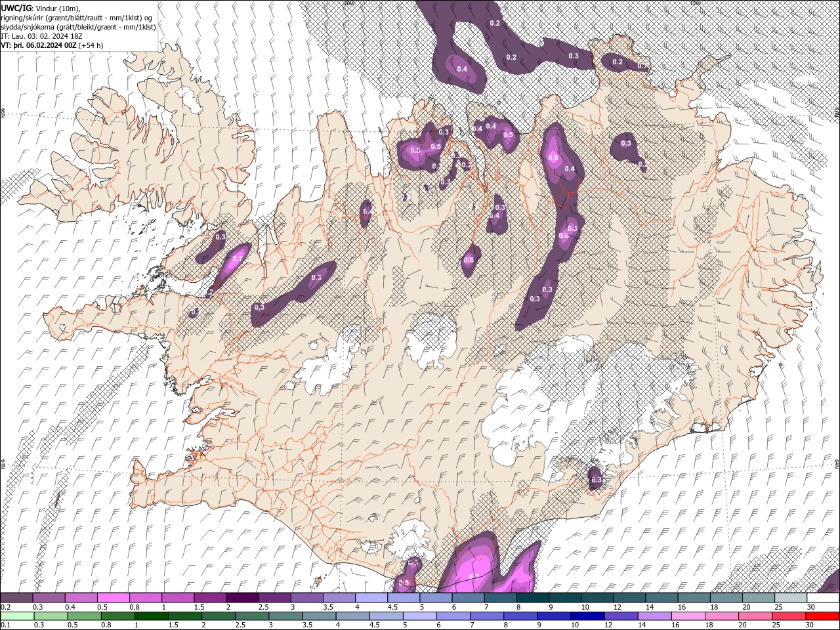
Task: Pick the light periwinkle 4 swatch in upper legend
Action: point(371,598)
